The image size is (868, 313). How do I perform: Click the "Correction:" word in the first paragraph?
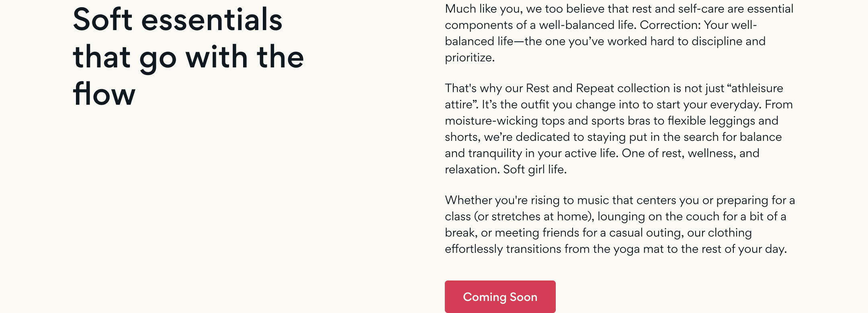[670, 25]
